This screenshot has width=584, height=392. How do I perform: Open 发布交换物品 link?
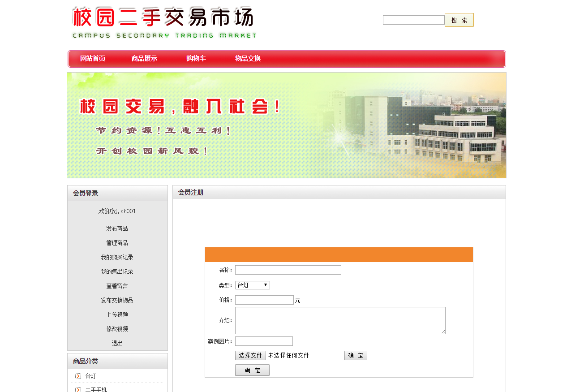pos(117,300)
